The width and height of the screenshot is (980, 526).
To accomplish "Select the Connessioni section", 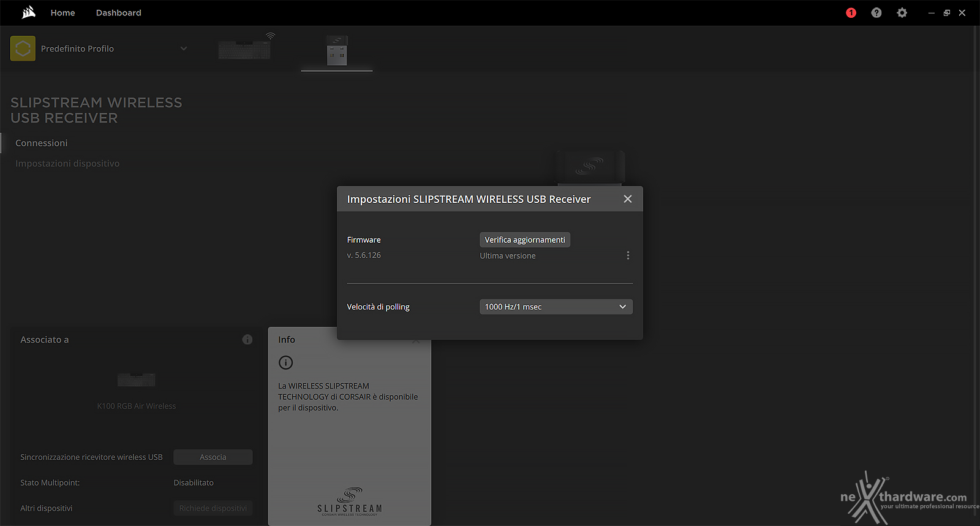I will 42,143.
